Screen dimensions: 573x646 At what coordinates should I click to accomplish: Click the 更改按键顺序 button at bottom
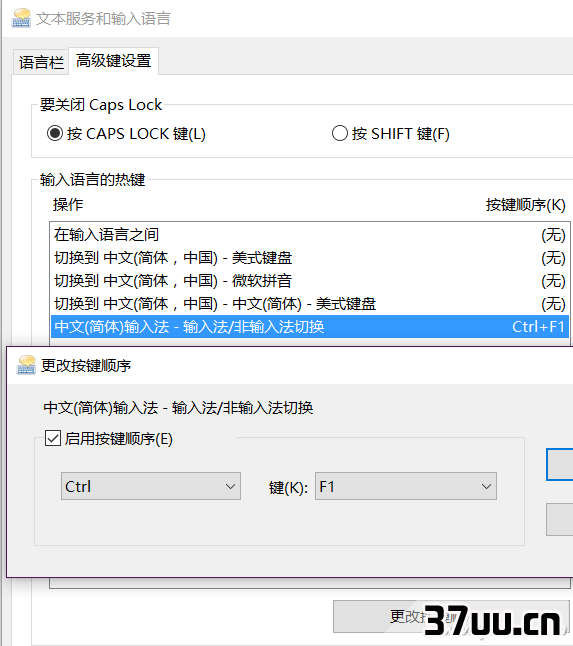coord(451,616)
